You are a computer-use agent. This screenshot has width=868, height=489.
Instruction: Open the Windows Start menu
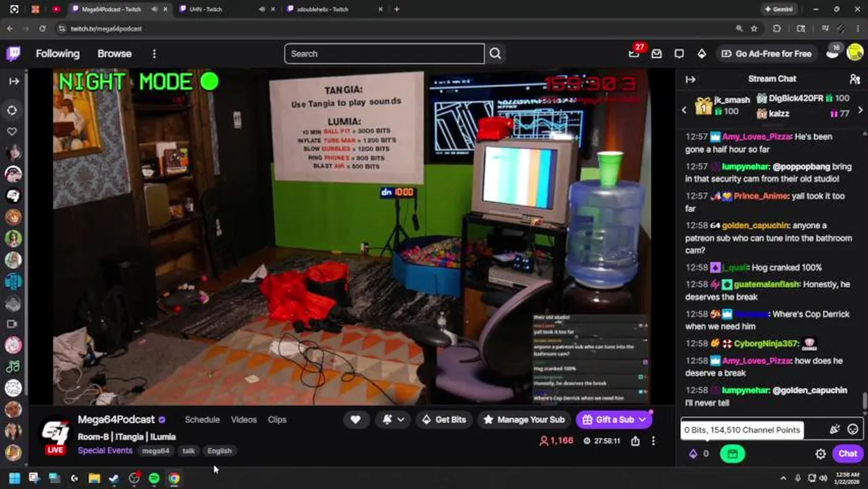14,479
